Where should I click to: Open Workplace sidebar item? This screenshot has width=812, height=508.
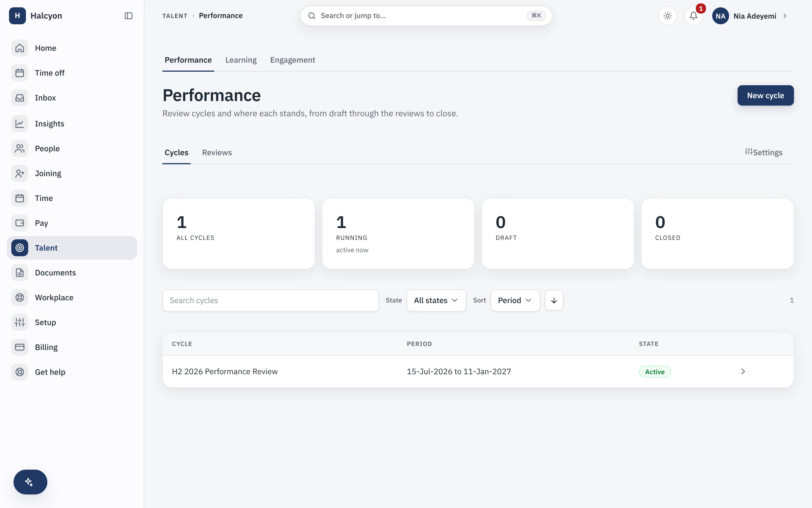(x=72, y=298)
